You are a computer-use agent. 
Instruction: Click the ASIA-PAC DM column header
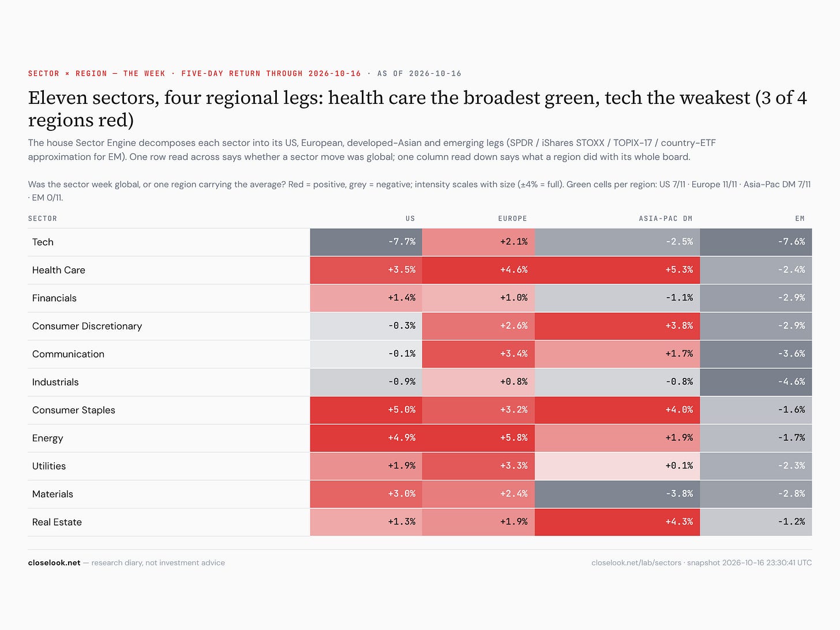[x=666, y=219]
